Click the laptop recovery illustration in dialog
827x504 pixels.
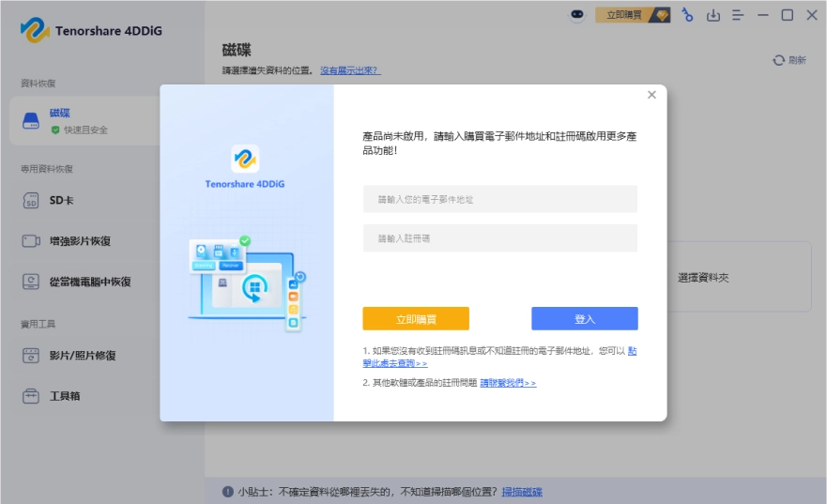247,283
